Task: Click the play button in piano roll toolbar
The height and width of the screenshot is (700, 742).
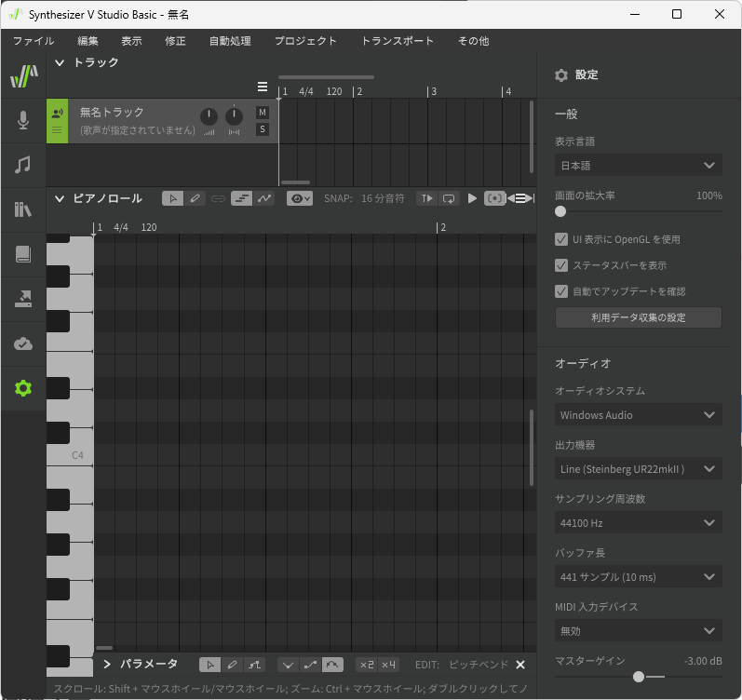Action: [472, 198]
